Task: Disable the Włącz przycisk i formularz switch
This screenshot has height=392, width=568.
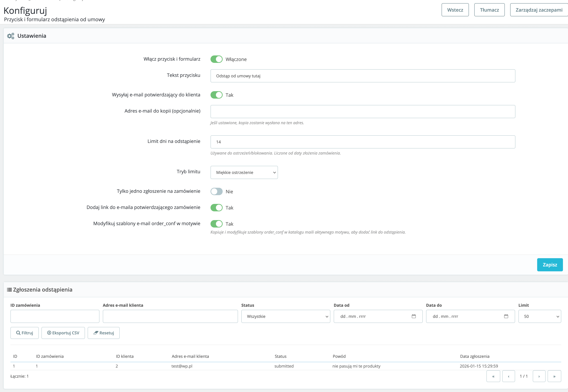Action: tap(216, 59)
